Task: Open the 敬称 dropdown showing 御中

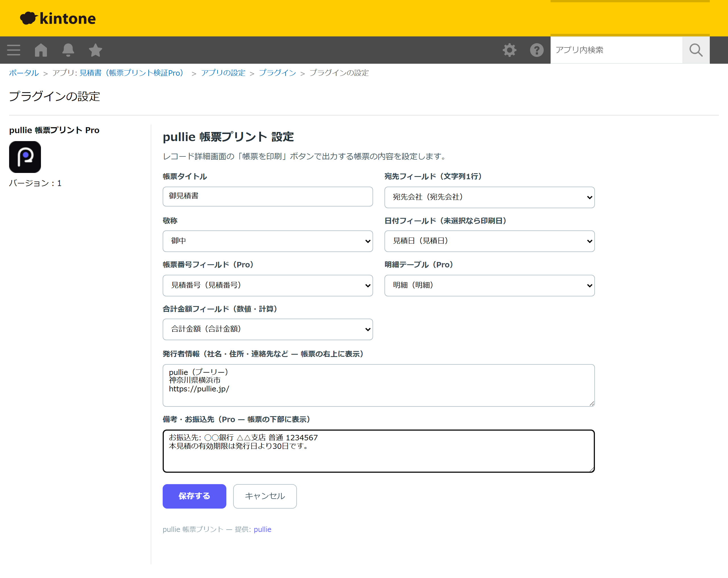Action: [x=268, y=241]
